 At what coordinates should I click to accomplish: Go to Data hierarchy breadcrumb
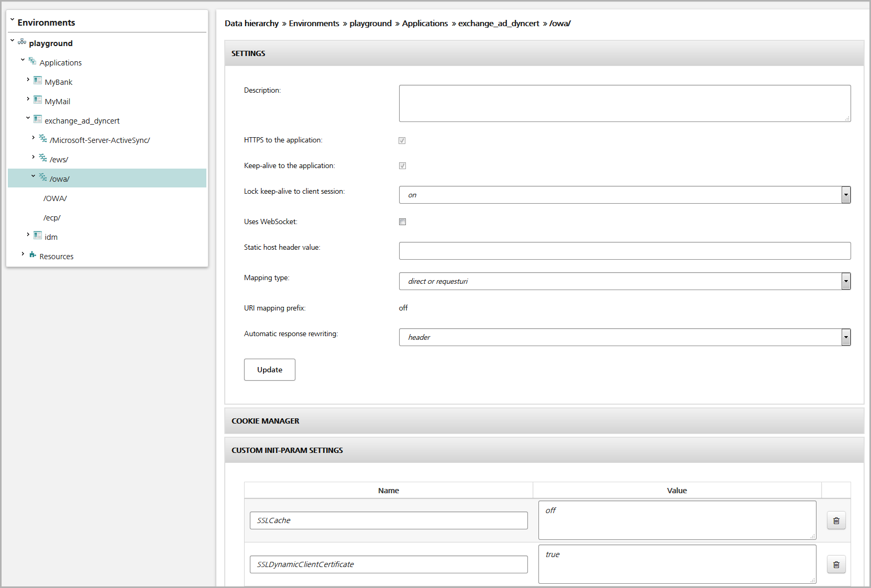click(x=251, y=23)
